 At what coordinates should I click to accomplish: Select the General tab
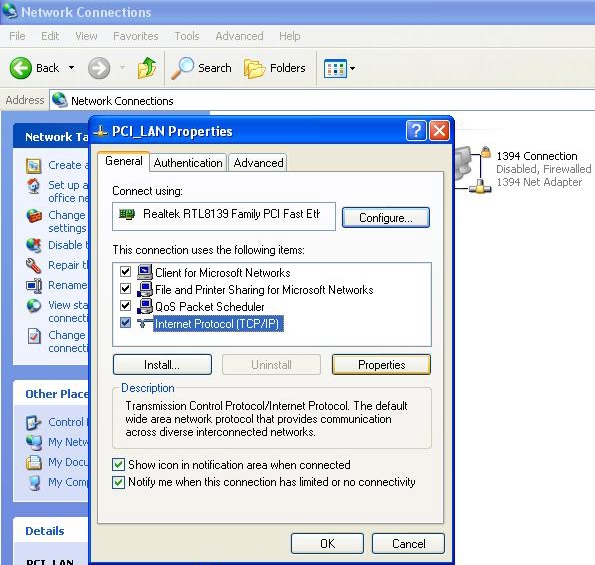pos(124,161)
